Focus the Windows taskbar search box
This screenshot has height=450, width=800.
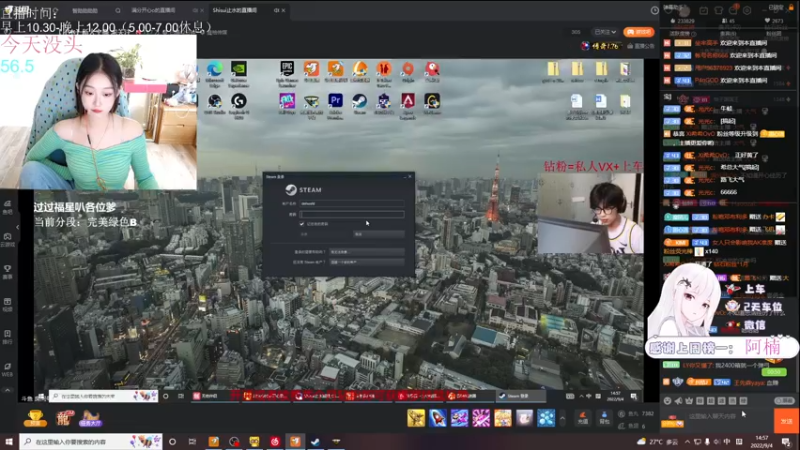click(91, 441)
